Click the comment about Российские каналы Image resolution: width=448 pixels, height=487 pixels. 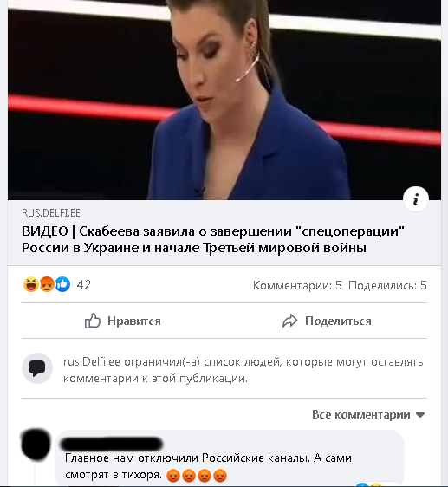208,466
